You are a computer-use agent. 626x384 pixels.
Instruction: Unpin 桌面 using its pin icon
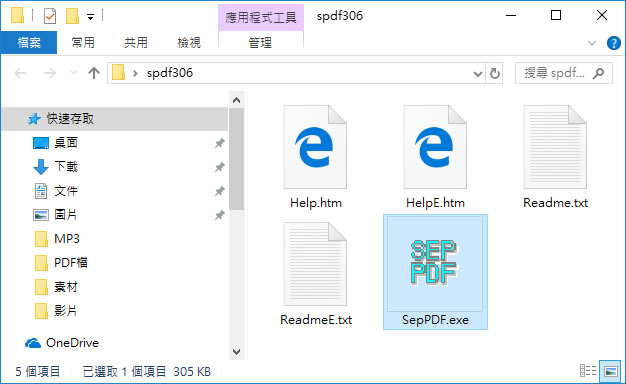pyautogui.click(x=220, y=143)
